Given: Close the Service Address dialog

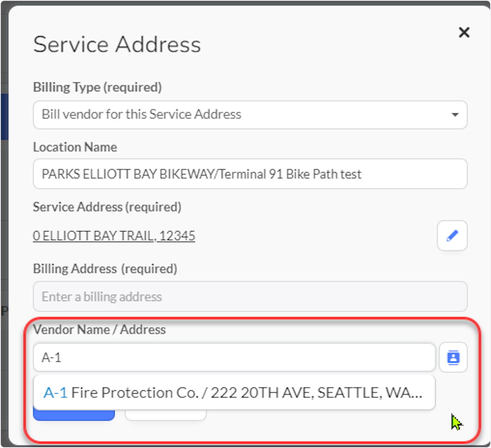Looking at the screenshot, I should tap(464, 32).
